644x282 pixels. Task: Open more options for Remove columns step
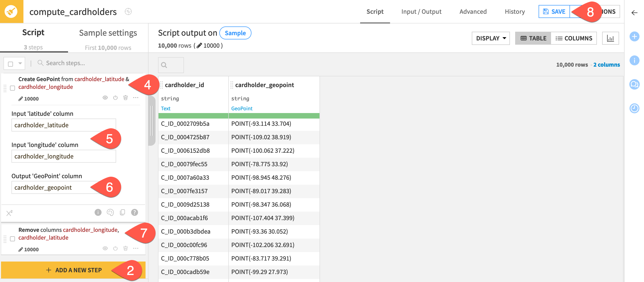[x=136, y=248]
